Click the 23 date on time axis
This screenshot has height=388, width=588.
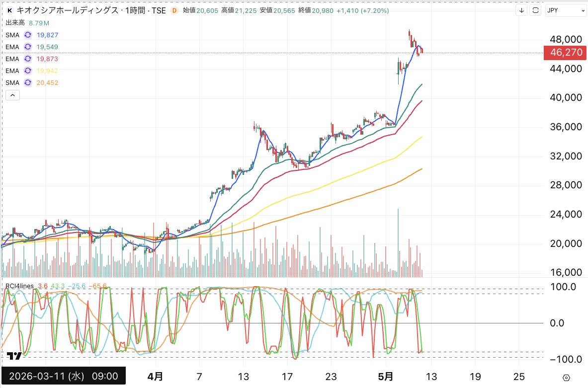331,377
